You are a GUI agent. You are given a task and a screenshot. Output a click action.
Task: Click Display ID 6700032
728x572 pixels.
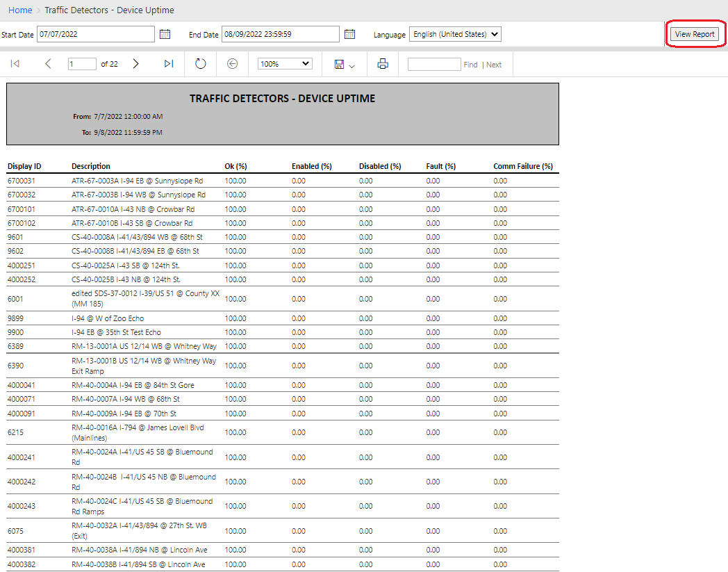coord(22,195)
